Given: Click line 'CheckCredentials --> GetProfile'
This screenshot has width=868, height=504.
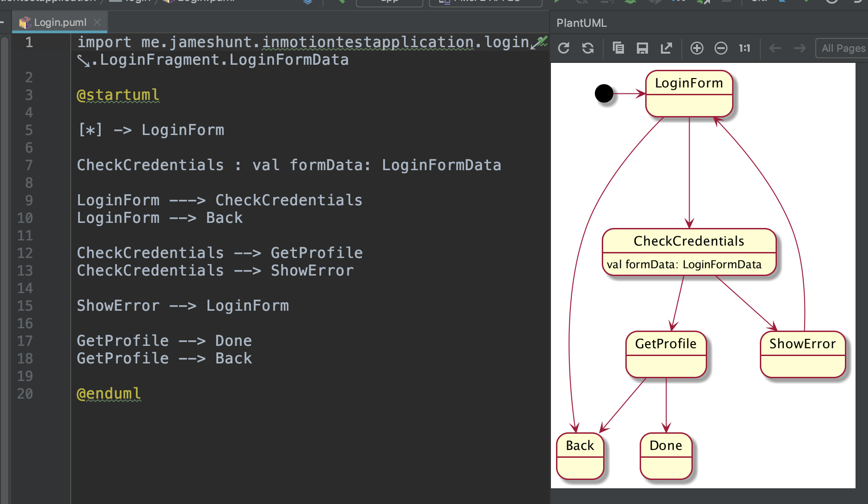Looking at the screenshot, I should (x=220, y=253).
